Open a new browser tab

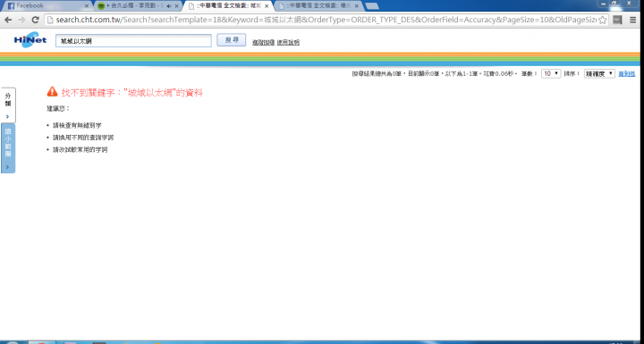(x=372, y=6)
